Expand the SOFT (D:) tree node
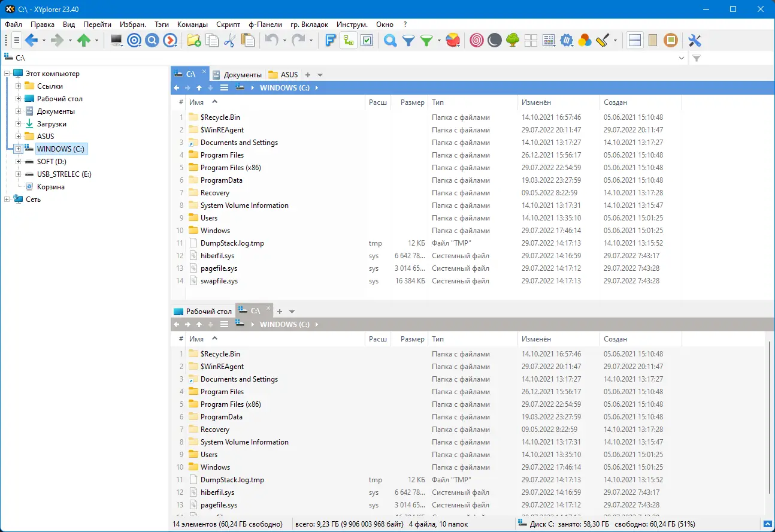The image size is (775, 532). tap(19, 162)
